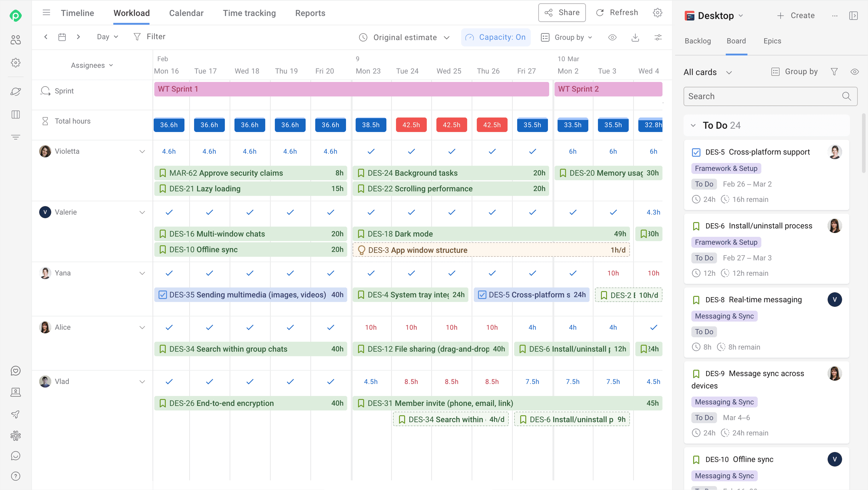Toggle workload visibility eye icon

[x=612, y=37]
